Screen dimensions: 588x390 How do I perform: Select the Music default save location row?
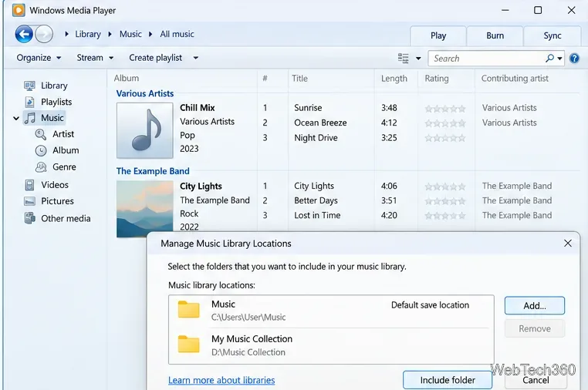click(x=332, y=311)
